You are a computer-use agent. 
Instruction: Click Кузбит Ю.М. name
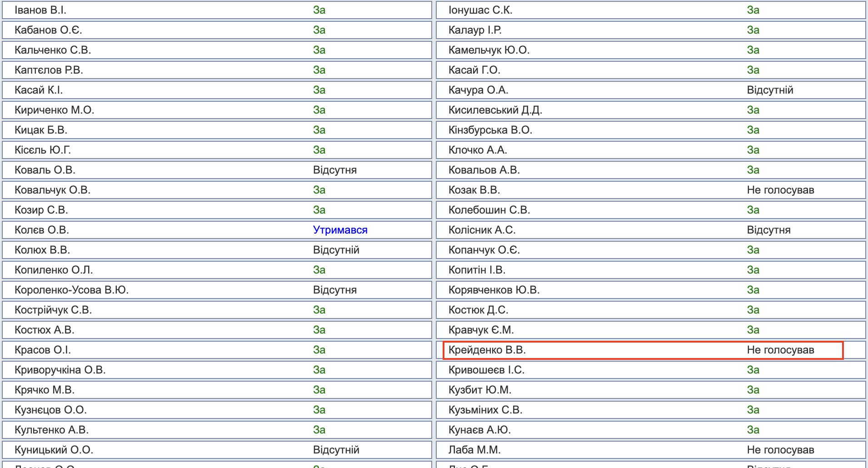click(x=480, y=390)
